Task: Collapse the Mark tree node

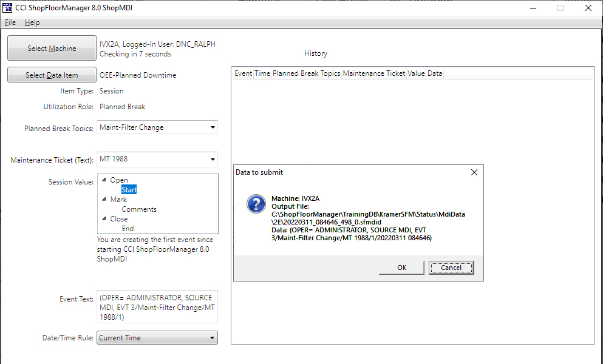Action: pyautogui.click(x=104, y=199)
